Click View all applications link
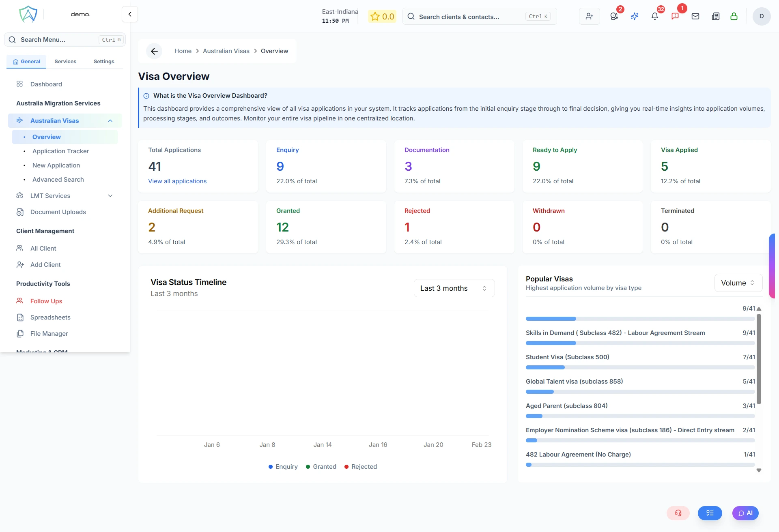Viewport: 779px width, 532px height. [x=177, y=181]
